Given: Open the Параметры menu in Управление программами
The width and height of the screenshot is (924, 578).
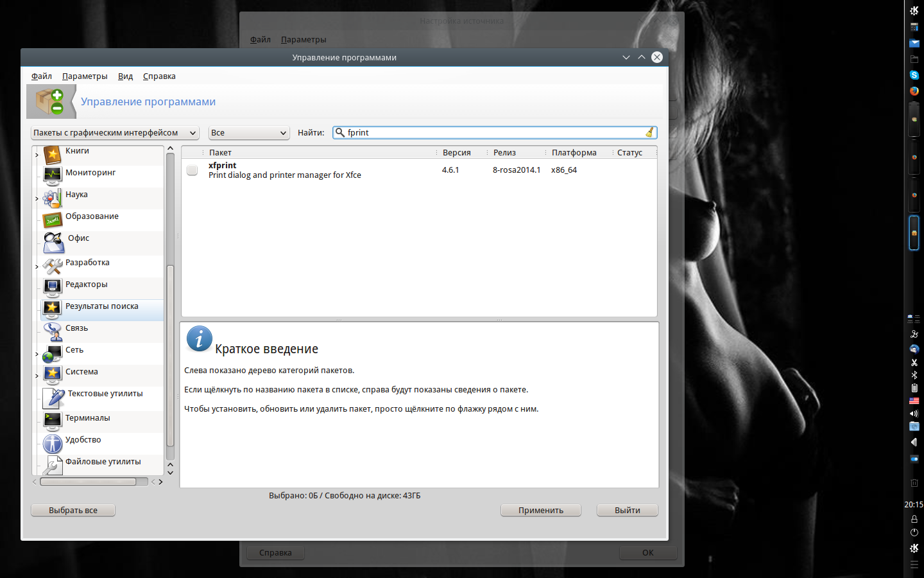Looking at the screenshot, I should pyautogui.click(x=85, y=76).
